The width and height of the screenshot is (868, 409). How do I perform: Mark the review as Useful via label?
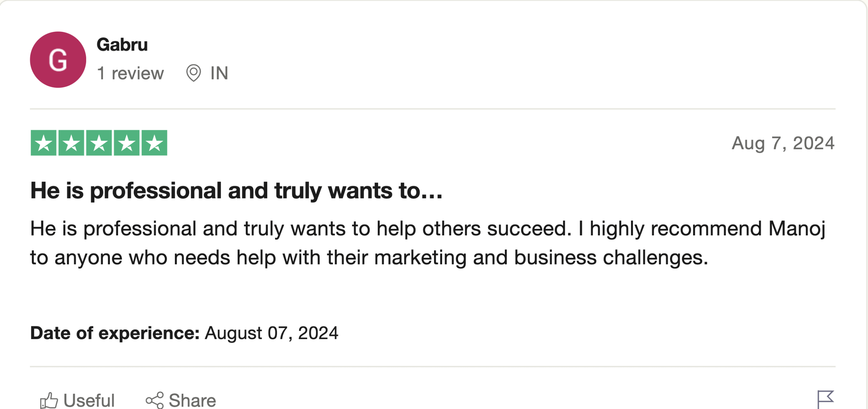point(89,401)
